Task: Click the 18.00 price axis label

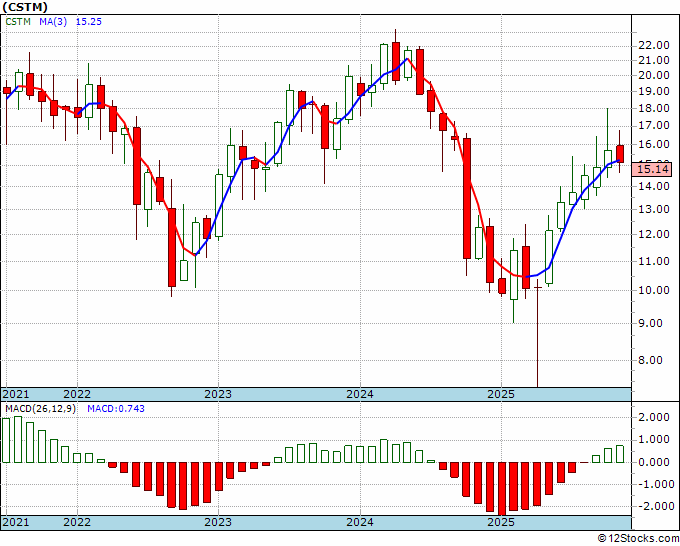Action: tap(654, 108)
